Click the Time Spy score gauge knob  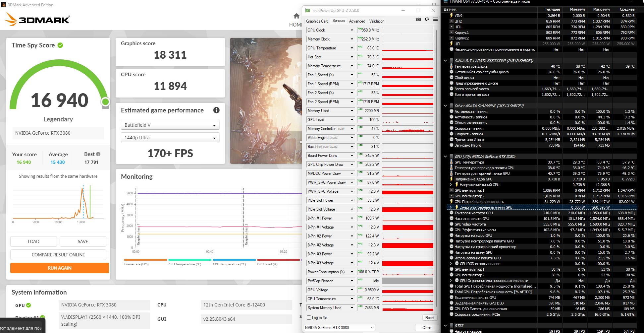(105, 101)
